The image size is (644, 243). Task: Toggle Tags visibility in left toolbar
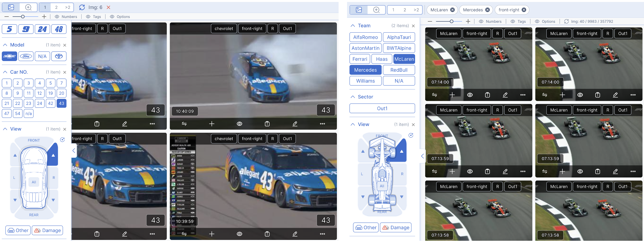[x=93, y=17]
